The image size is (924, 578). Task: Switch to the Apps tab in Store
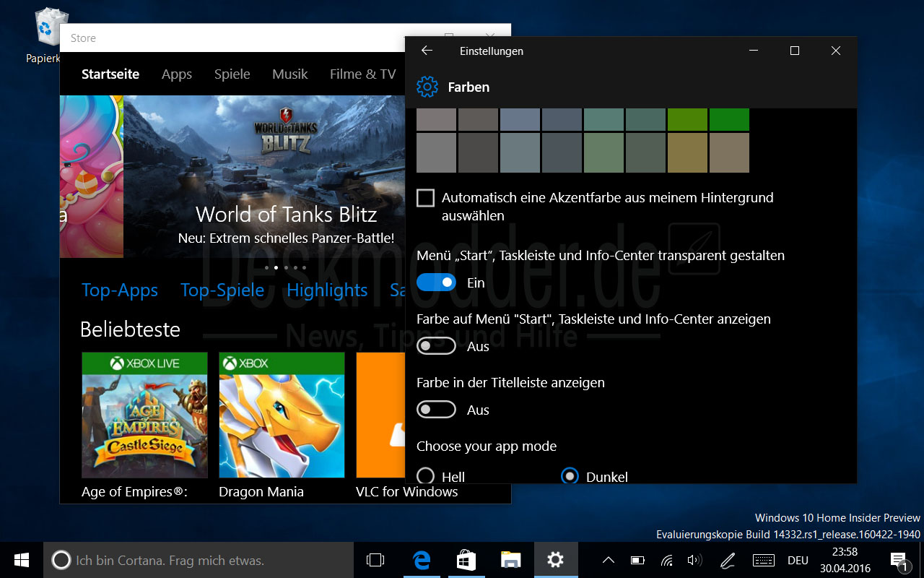click(177, 74)
